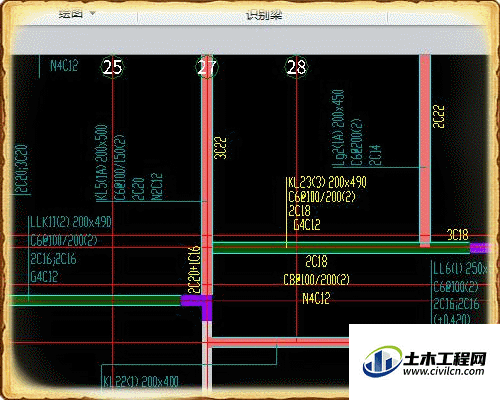Select the pink vertical beam beside 2C22

coord(425,151)
